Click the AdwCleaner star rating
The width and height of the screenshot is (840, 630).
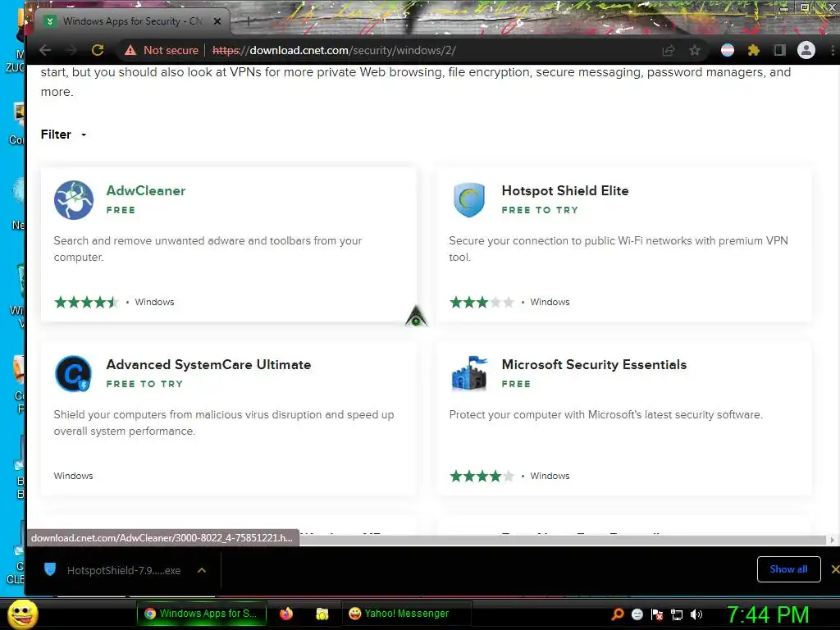[x=85, y=302]
